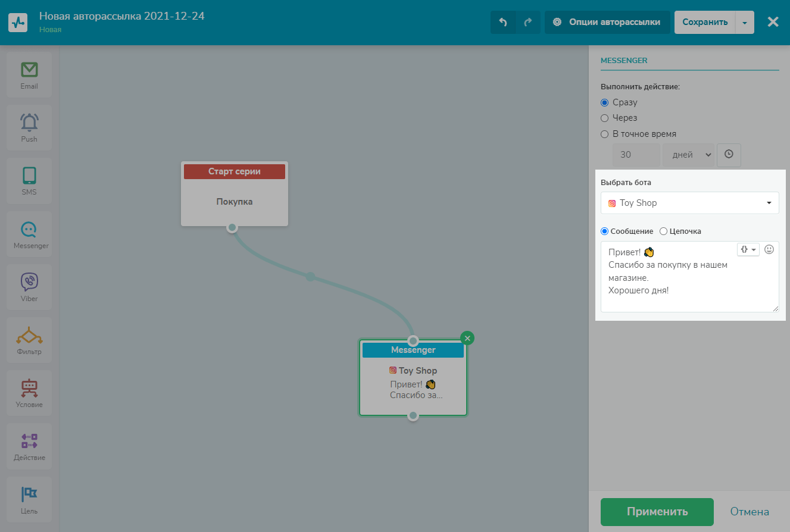Open the Toy Shop bot dropdown
Screen dimensions: 790x532
pos(690,203)
